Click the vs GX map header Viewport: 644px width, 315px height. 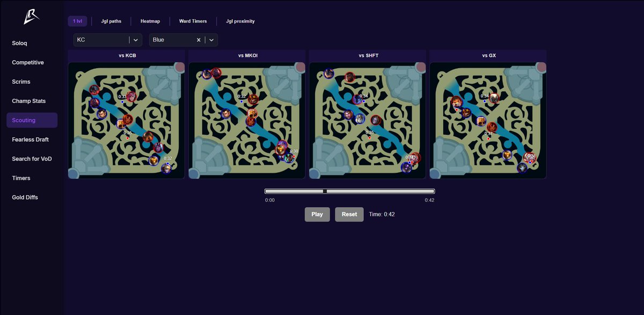point(488,55)
